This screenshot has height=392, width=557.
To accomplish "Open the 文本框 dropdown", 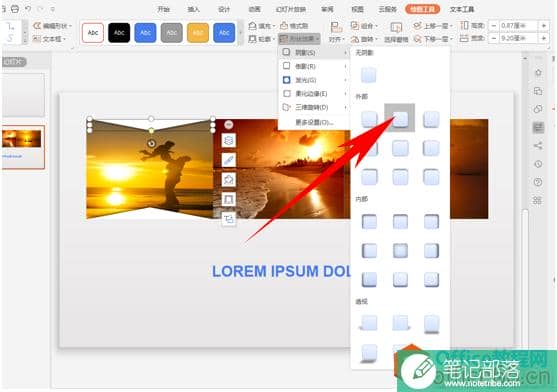I will (x=49, y=39).
